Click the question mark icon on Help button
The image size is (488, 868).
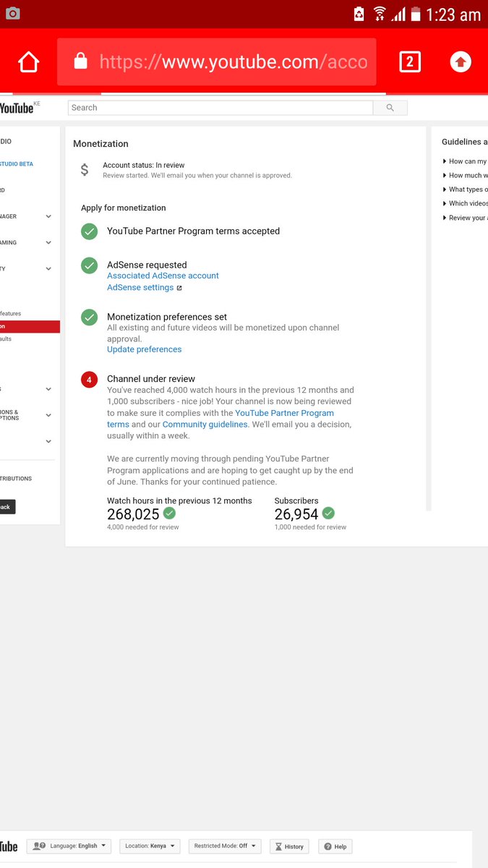tap(328, 846)
